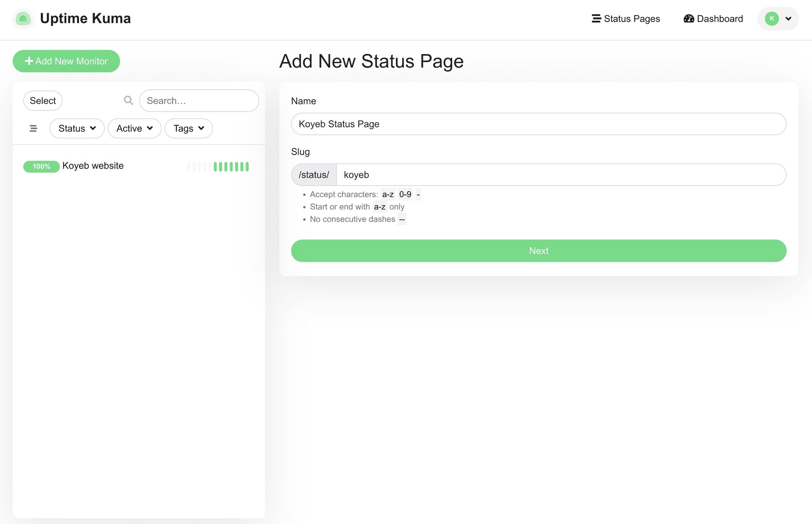Screen dimensions: 812x524
Task: Click the search magnifier icon
Action: pos(129,101)
